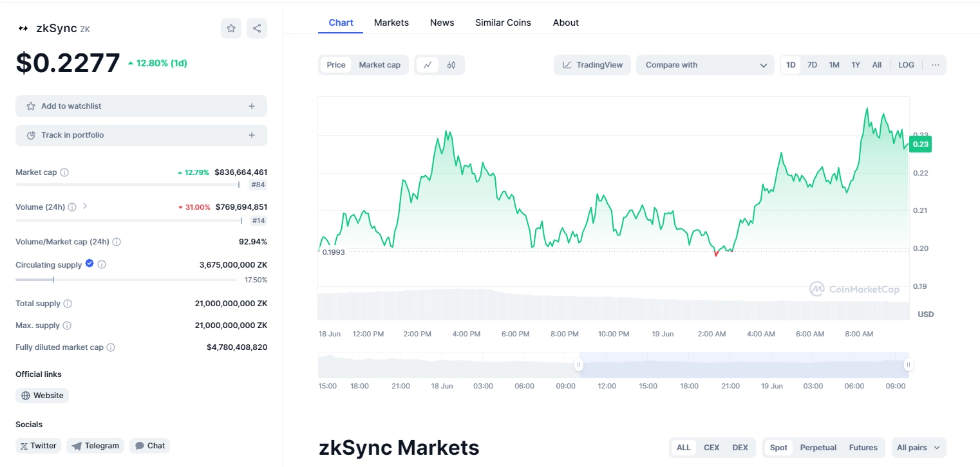
Task: Open the Markets tab
Action: click(391, 23)
